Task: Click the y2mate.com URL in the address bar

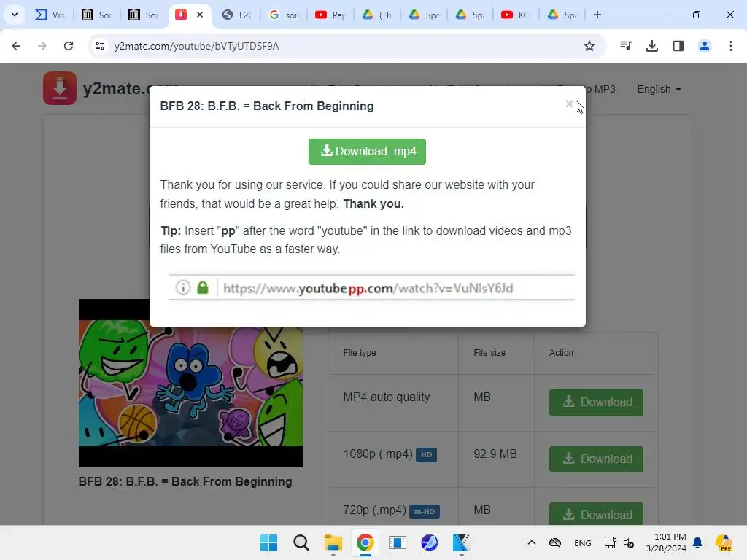Action: [196, 46]
